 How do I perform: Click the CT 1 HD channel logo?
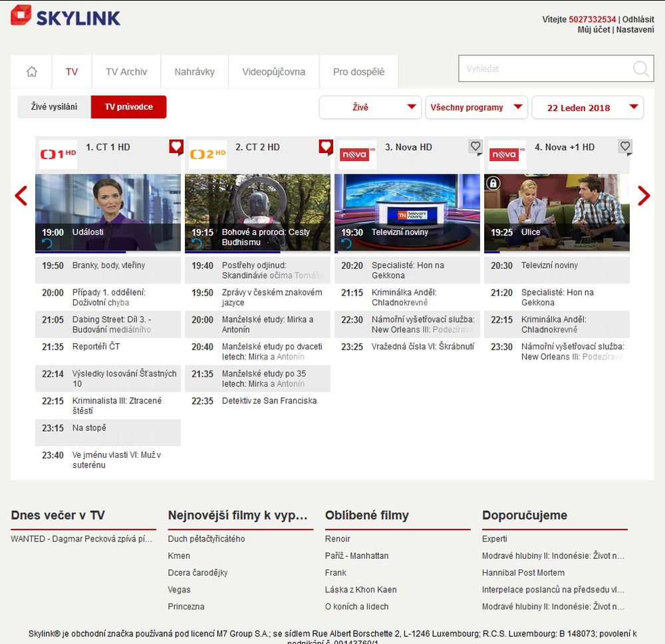[58, 154]
